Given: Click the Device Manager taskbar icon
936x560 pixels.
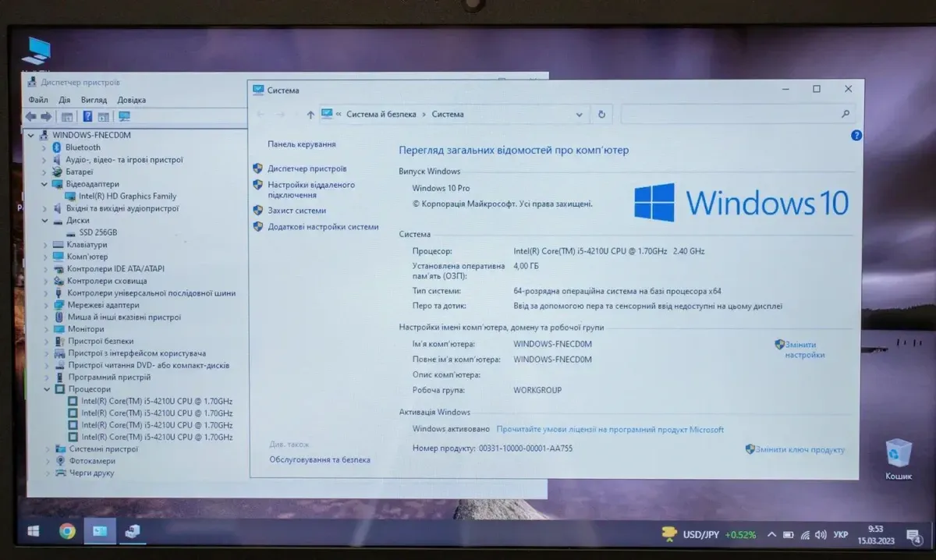Looking at the screenshot, I should tap(133, 531).
